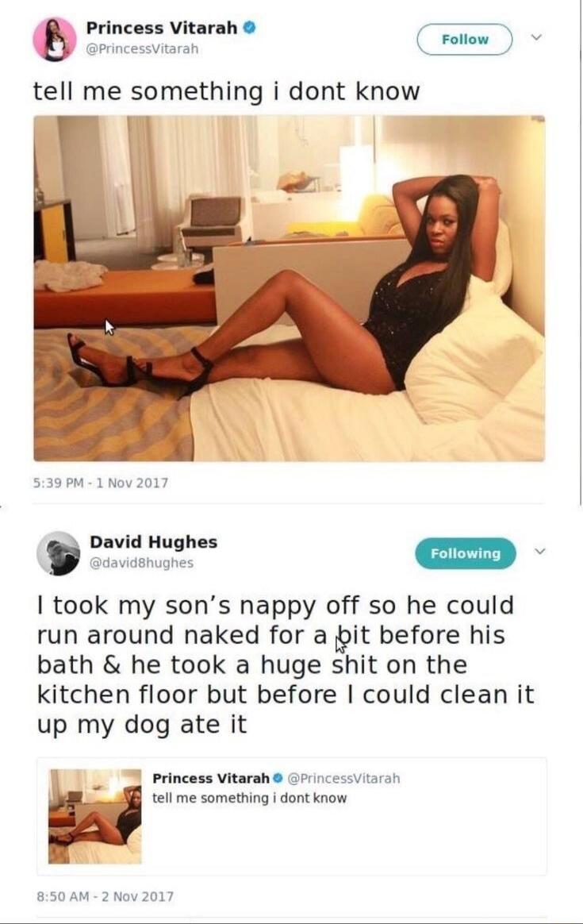
Task: Click the David Hughes display name
Action: click(x=154, y=542)
